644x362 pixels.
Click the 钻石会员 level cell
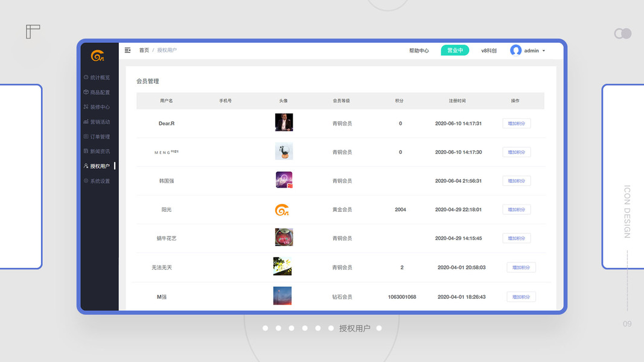click(342, 297)
